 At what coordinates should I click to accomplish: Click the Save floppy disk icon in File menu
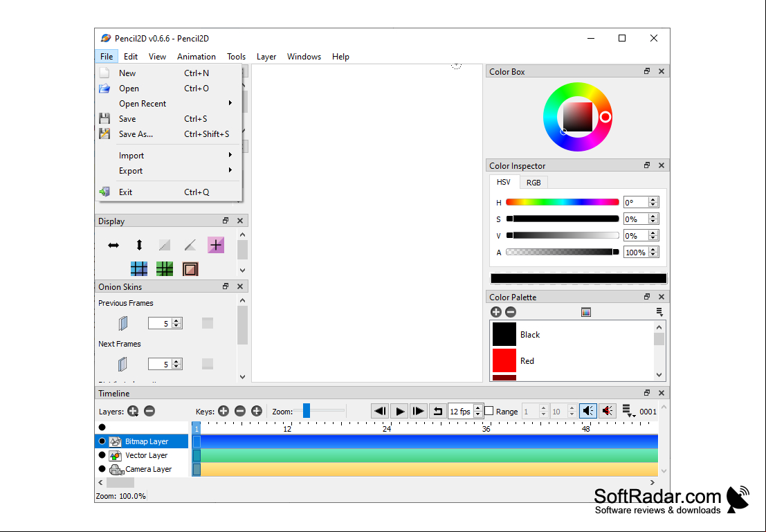(104, 119)
